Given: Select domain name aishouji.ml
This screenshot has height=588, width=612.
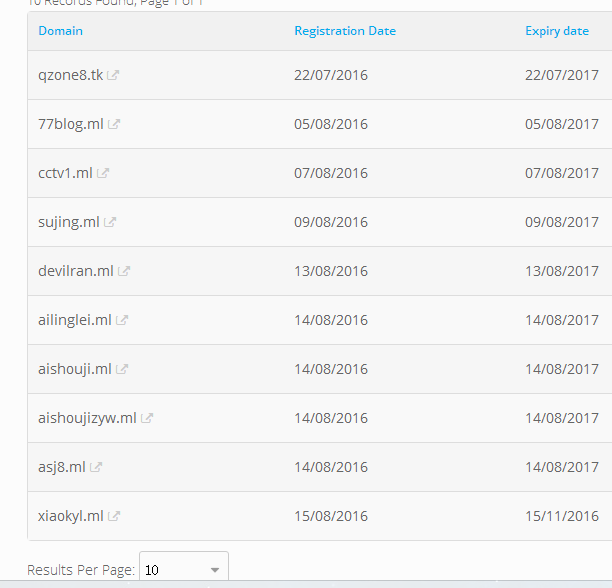Looking at the screenshot, I should [75, 369].
